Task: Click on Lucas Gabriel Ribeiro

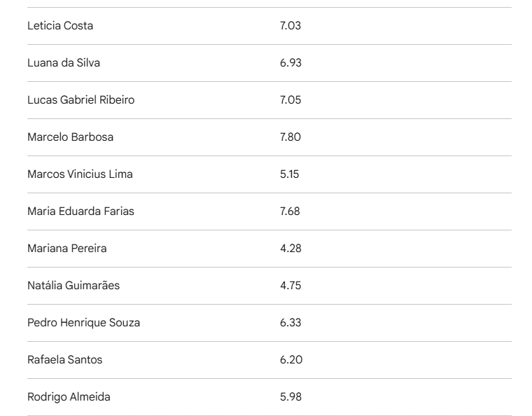Action: pos(80,100)
